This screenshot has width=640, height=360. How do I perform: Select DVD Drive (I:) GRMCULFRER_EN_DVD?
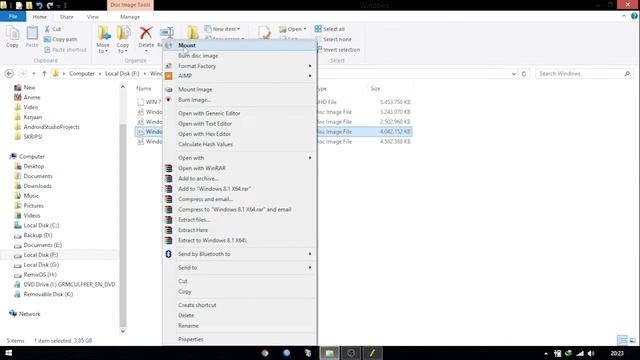tap(69, 284)
